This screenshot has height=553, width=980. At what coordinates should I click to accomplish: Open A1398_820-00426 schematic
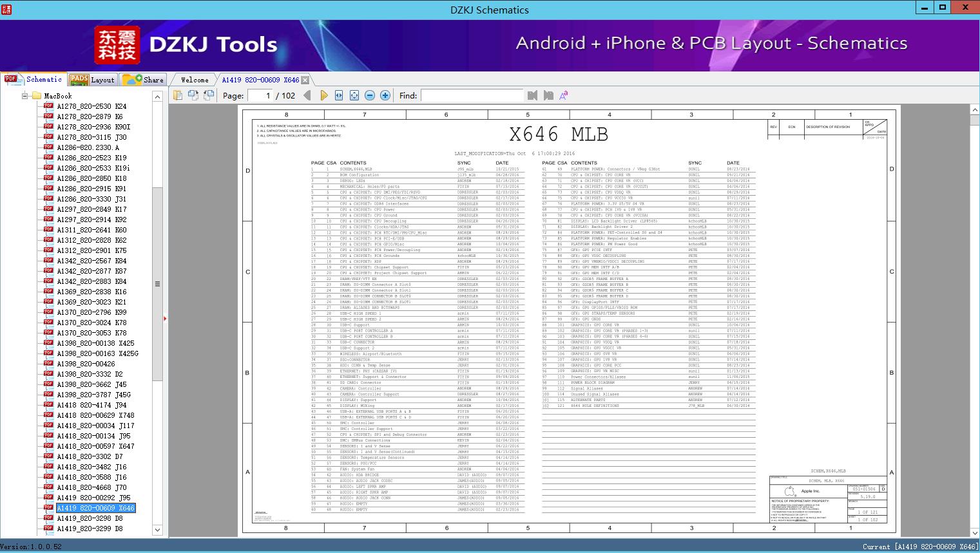pos(86,364)
